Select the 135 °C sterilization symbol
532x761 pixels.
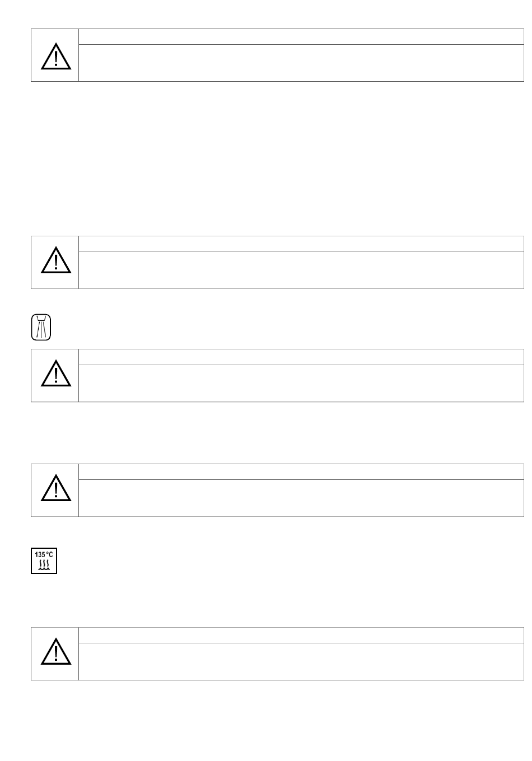[x=44, y=561]
